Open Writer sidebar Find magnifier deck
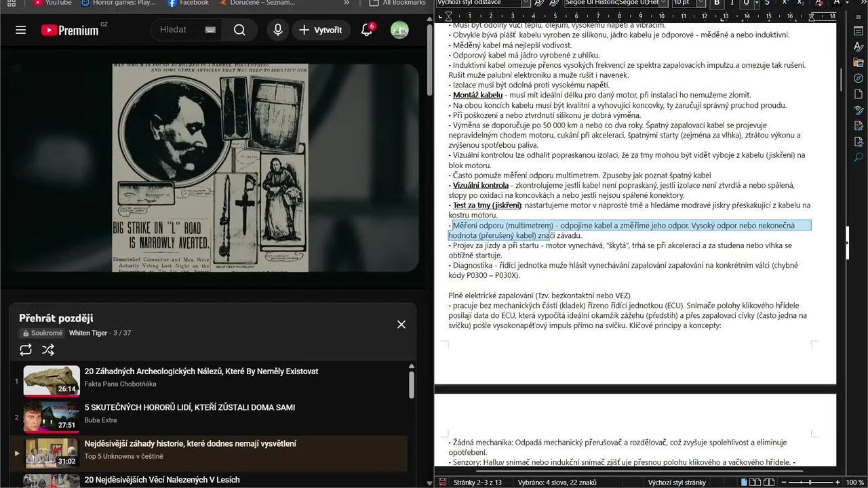Image resolution: width=868 pixels, height=488 pixels. (x=858, y=157)
